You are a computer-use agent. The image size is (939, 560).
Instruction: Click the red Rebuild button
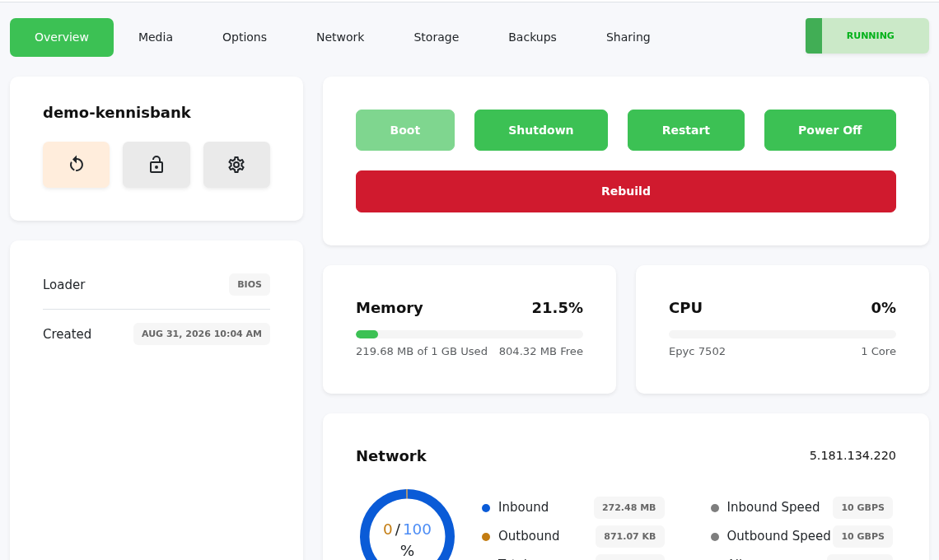626,191
